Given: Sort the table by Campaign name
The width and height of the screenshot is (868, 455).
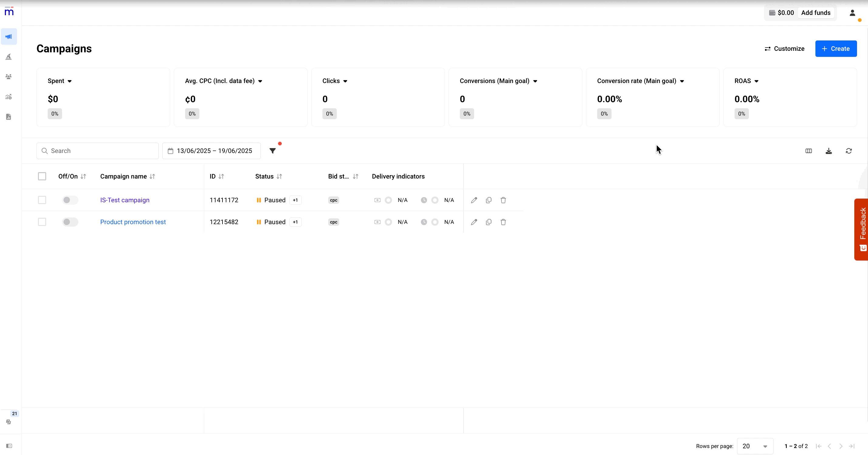Looking at the screenshot, I should [x=152, y=176].
